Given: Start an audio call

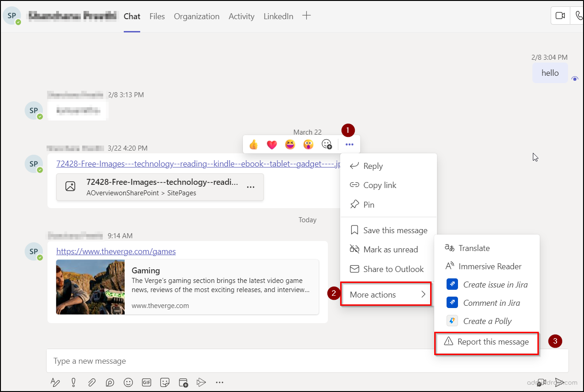Looking at the screenshot, I should point(578,15).
